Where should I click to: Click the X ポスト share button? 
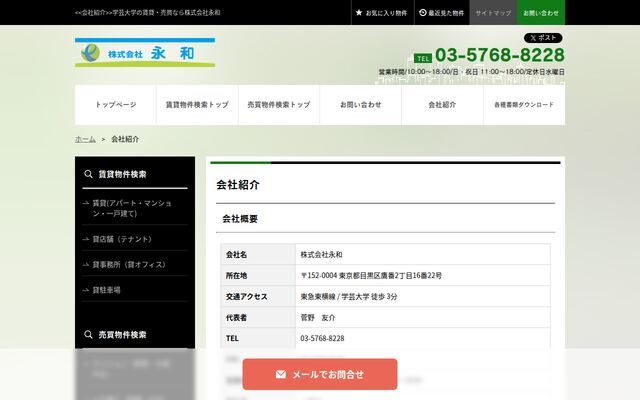click(543, 38)
